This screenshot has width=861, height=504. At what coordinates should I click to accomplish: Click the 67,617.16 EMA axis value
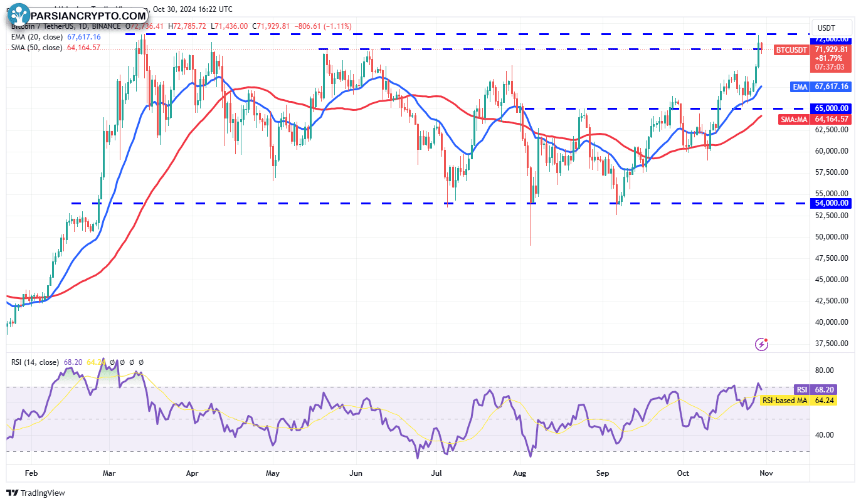(x=832, y=87)
